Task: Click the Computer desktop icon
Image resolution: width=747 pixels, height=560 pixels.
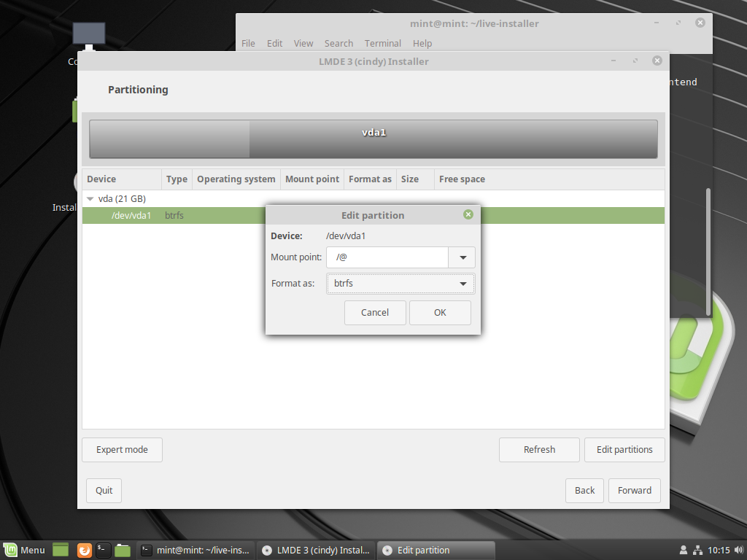Action: (x=88, y=37)
